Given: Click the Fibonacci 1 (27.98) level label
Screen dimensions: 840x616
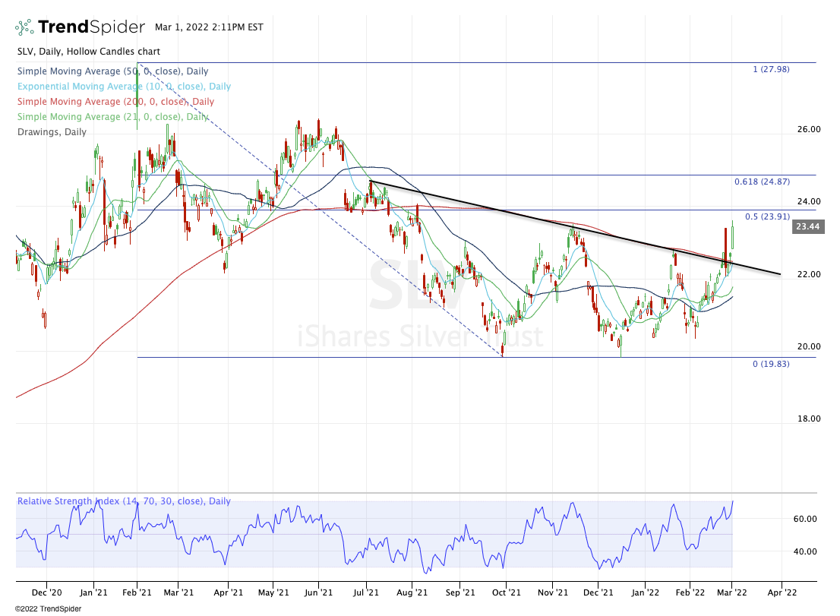Looking at the screenshot, I should 771,69.
